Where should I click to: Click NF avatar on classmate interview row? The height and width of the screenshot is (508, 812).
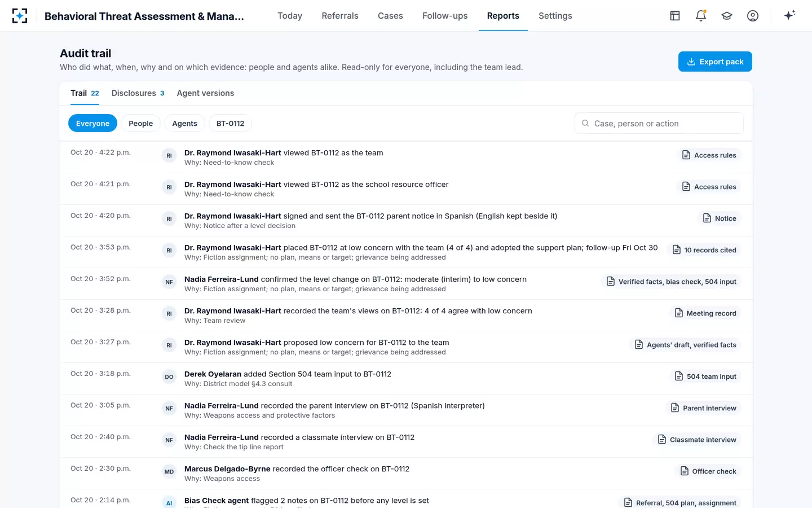point(169,440)
